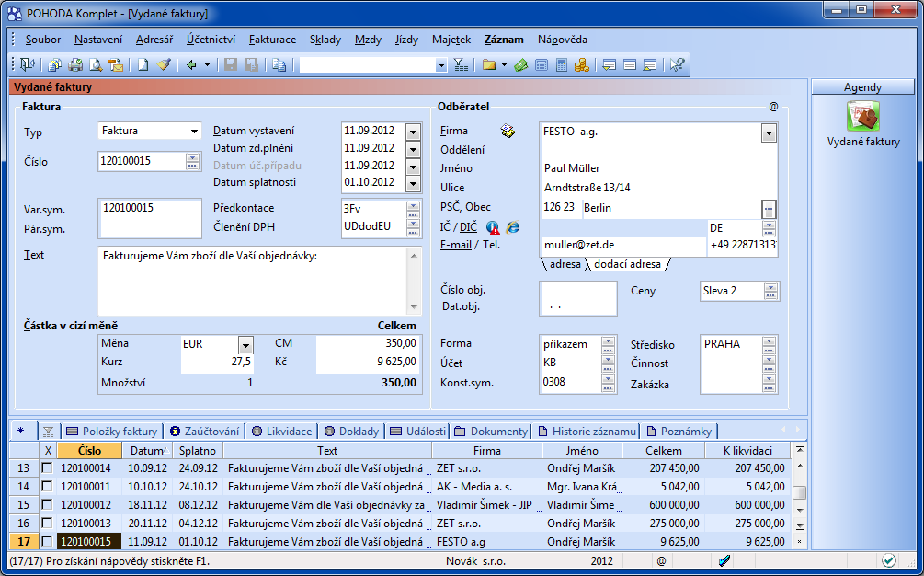
Task: Click the Forma příkazem list button
Action: (608, 344)
